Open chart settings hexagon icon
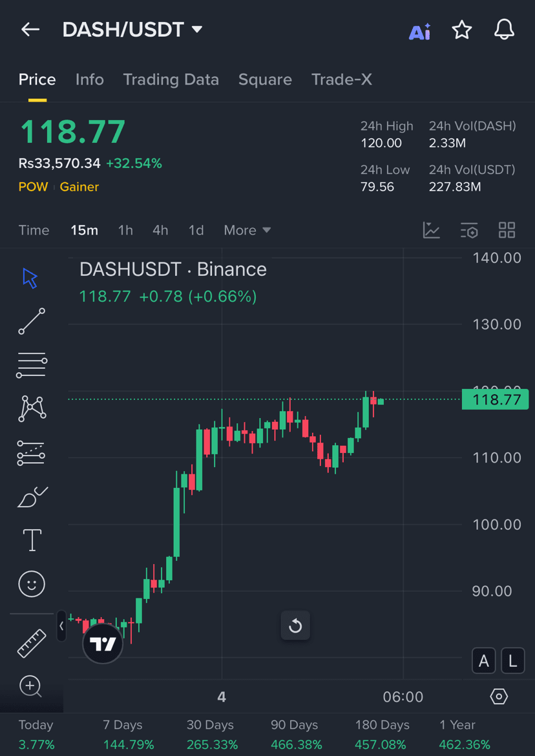Screen dimensions: 535x756 [x=499, y=697]
